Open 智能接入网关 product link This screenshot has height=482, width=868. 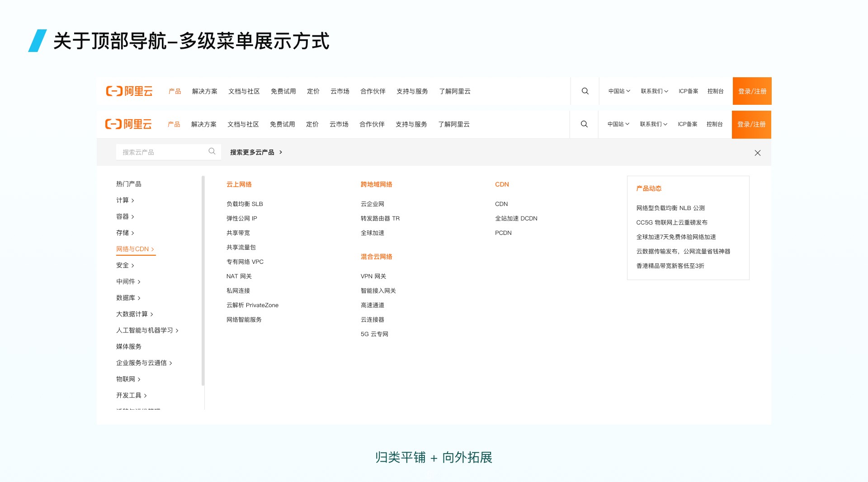[x=378, y=290]
